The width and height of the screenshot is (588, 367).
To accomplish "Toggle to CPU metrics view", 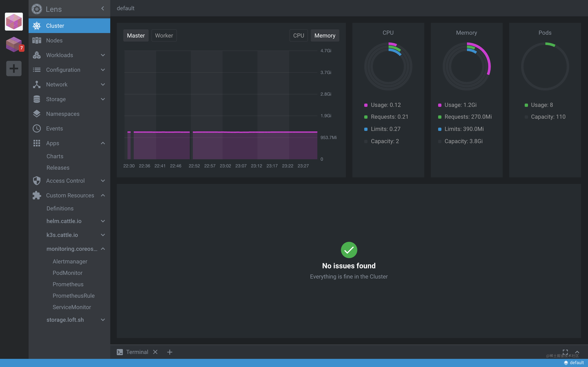I will [x=299, y=35].
